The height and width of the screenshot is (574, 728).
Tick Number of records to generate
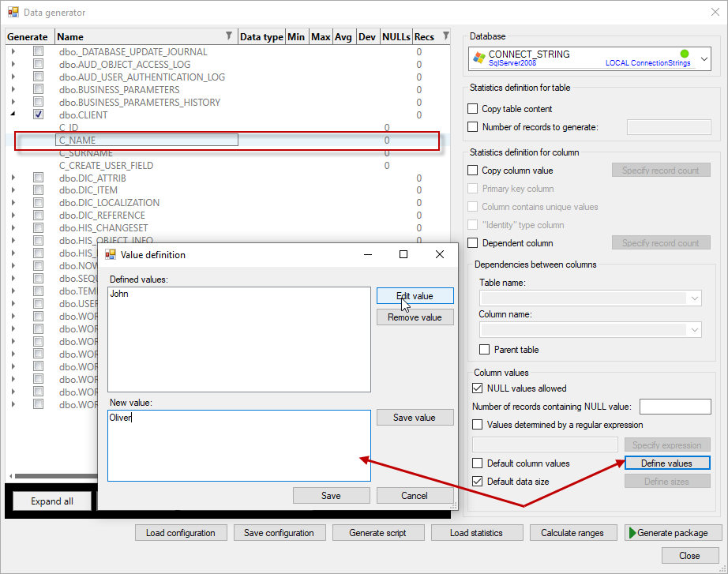point(473,127)
